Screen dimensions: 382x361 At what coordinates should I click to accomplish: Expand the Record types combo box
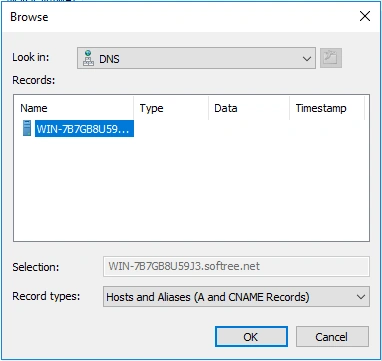(x=236, y=296)
